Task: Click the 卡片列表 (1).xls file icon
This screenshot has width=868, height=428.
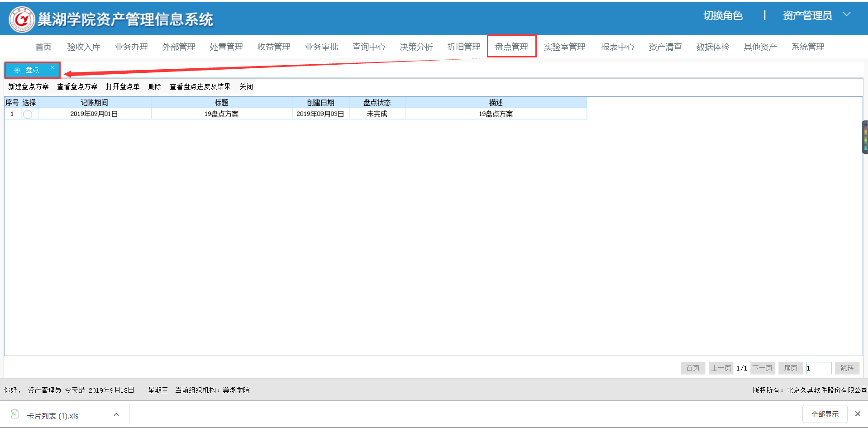Action: coord(14,414)
